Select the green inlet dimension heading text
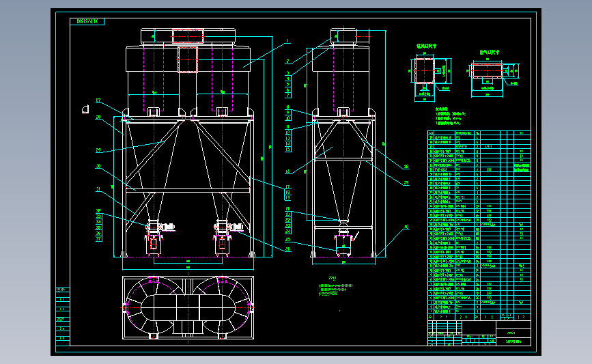Image resolution: width=592 pixels, height=364 pixels. coord(426,46)
